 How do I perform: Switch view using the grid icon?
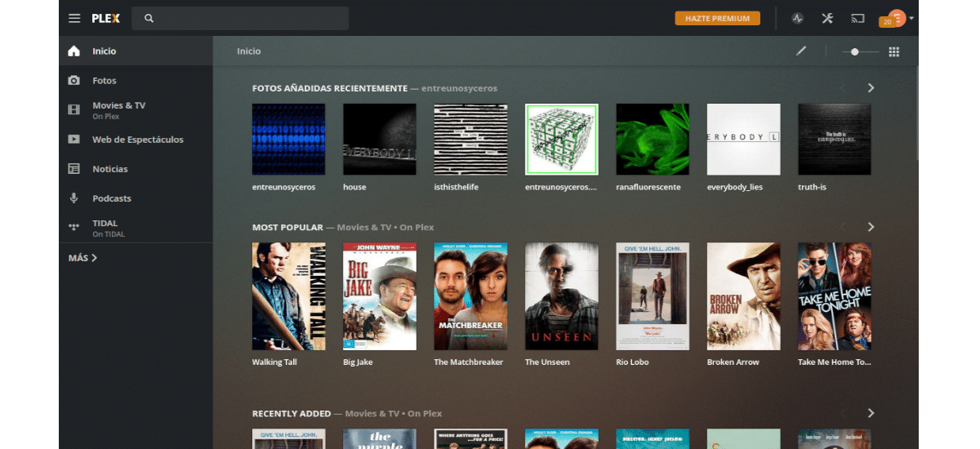point(894,51)
